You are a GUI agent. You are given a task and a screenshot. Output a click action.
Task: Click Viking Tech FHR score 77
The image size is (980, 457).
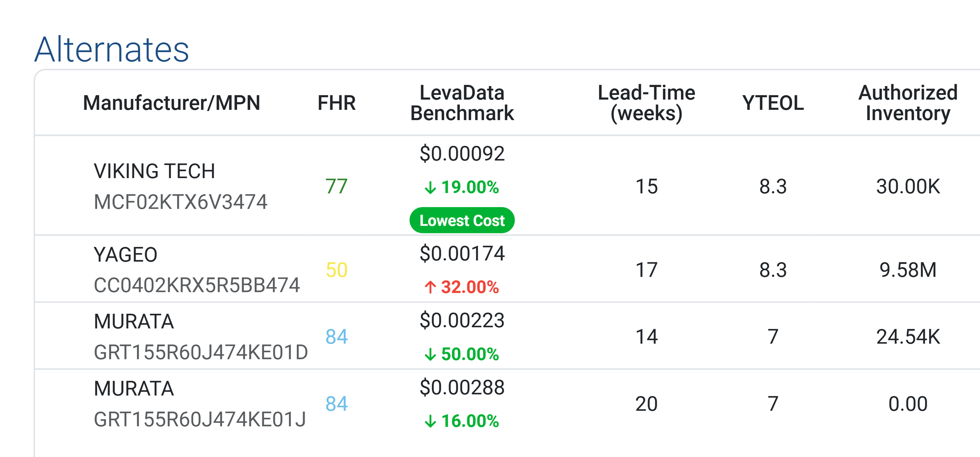tap(336, 186)
